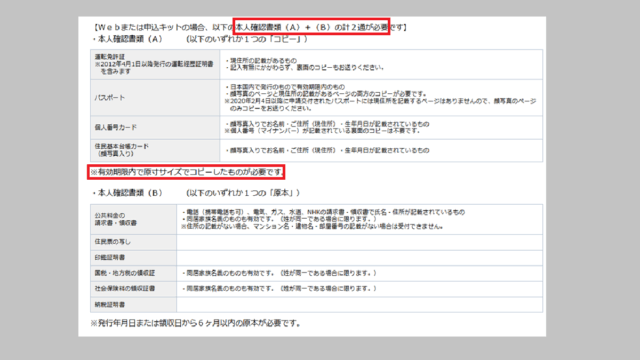The image size is (640, 360).
Task: Click the heading ・本人確認書類（A）
Action: (x=127, y=39)
